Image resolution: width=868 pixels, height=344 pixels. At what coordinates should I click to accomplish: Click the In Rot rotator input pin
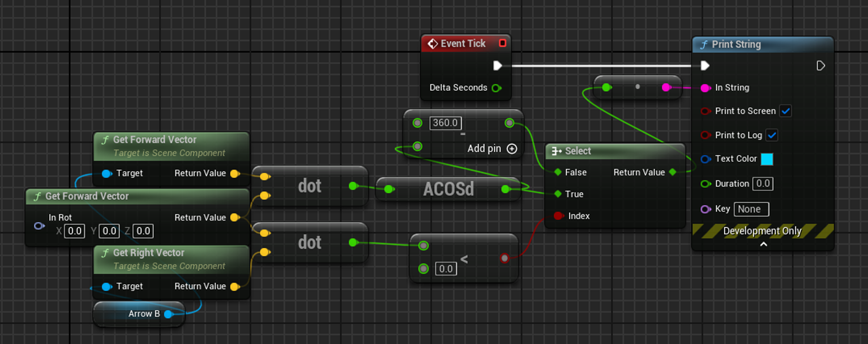click(39, 226)
